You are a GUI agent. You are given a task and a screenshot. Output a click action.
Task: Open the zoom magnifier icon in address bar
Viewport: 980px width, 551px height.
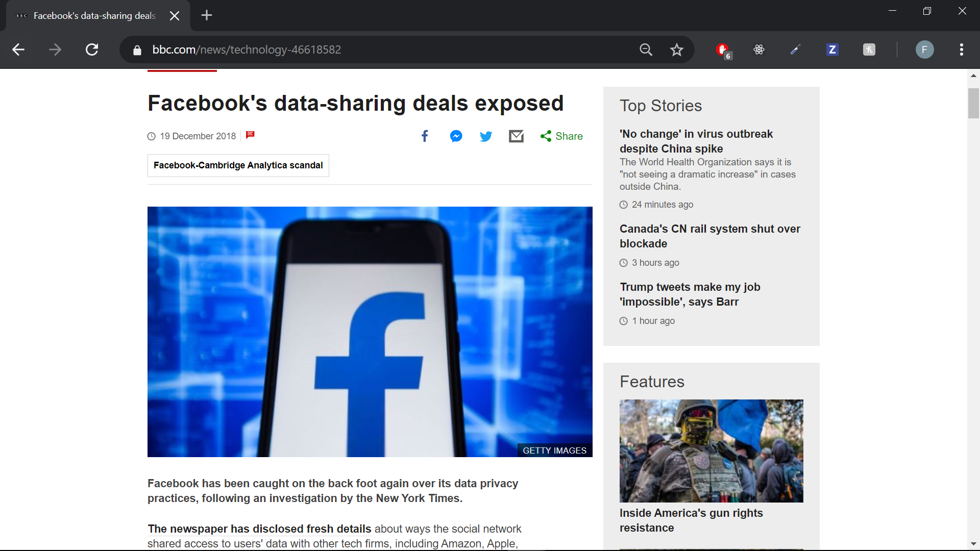point(646,49)
